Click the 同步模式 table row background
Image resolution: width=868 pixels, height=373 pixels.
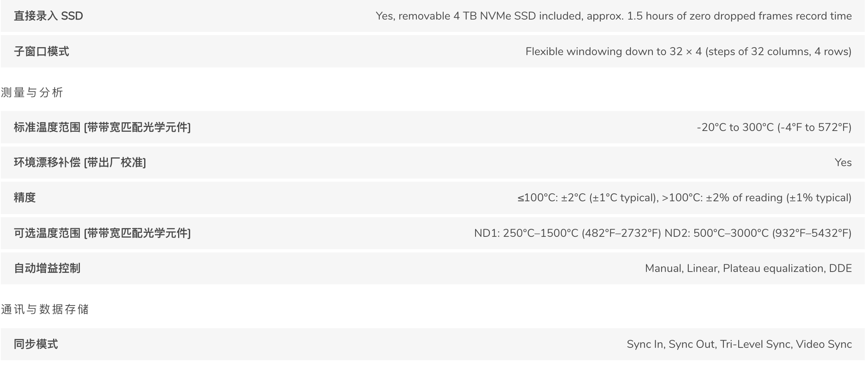click(x=433, y=344)
